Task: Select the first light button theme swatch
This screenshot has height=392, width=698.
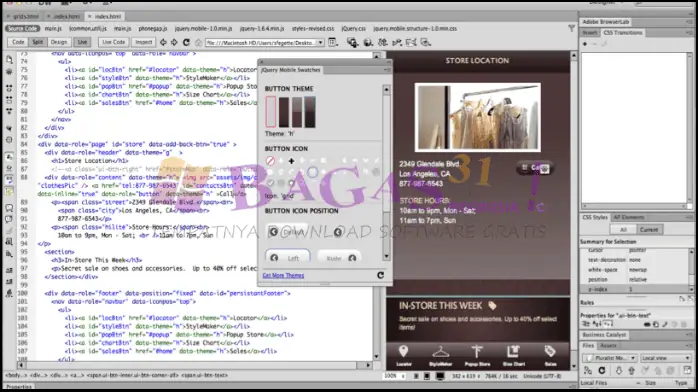Action: 271,112
